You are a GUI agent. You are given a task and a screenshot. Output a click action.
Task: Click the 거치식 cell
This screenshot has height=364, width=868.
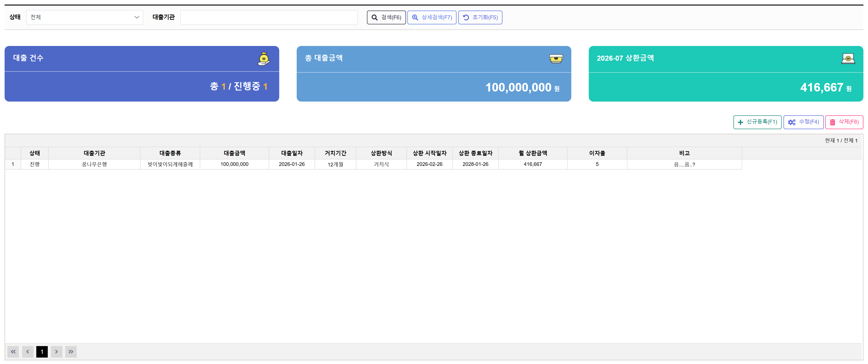point(381,164)
